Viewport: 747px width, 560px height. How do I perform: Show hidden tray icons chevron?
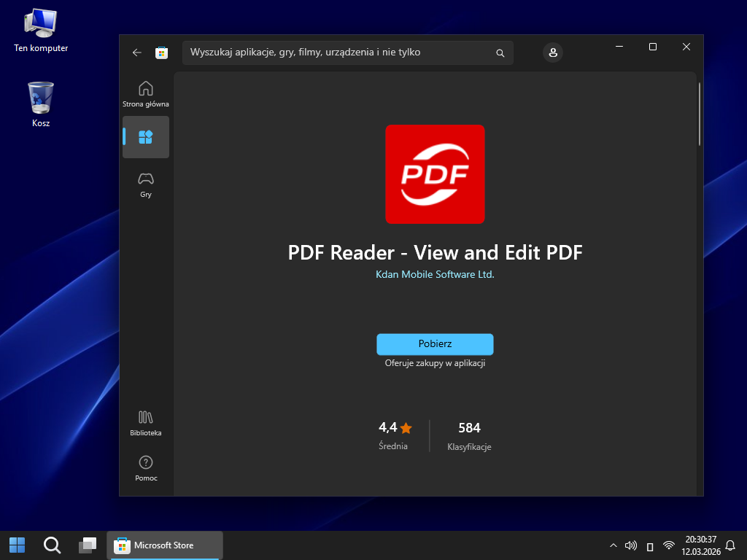tap(613, 545)
